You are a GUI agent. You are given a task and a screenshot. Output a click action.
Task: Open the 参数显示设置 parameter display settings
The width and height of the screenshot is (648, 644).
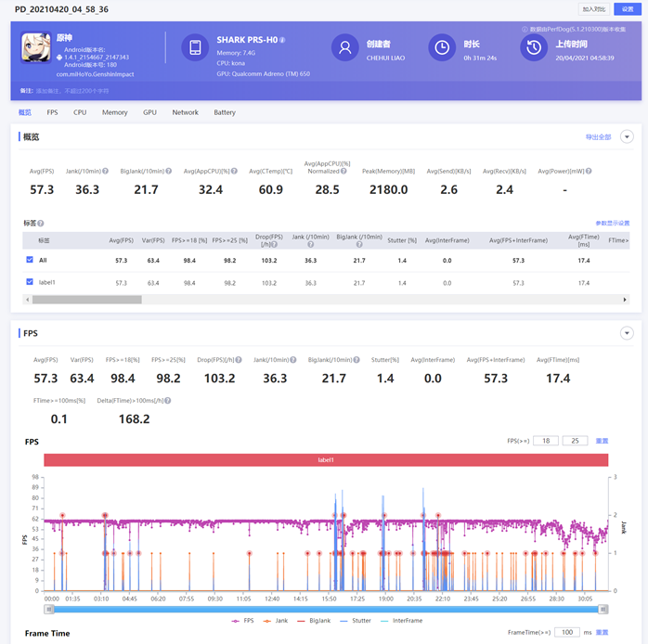pos(612,224)
